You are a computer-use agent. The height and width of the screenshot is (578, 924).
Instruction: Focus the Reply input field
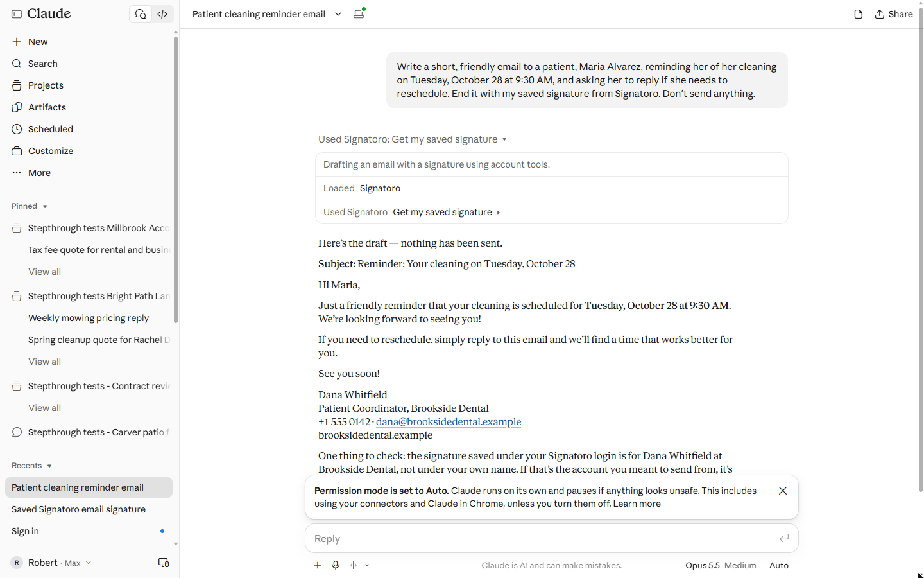pyautogui.click(x=542, y=538)
